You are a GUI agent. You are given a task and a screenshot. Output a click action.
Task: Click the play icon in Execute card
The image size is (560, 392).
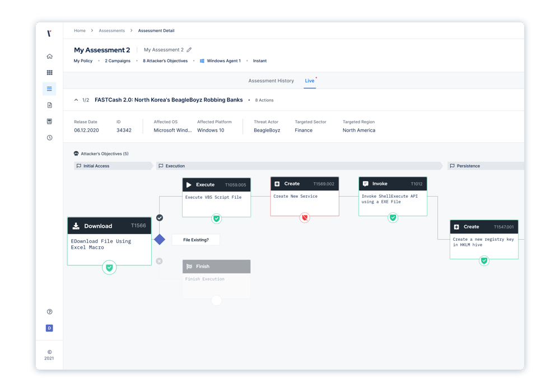point(189,185)
